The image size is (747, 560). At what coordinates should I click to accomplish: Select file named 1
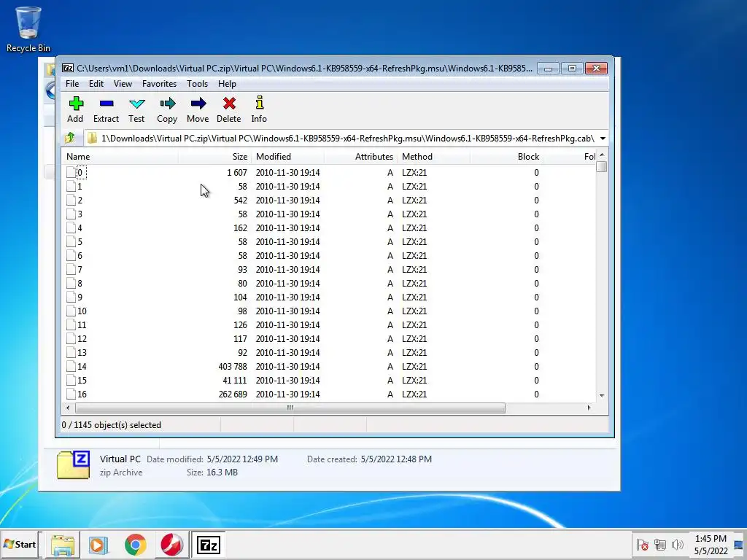(80, 186)
